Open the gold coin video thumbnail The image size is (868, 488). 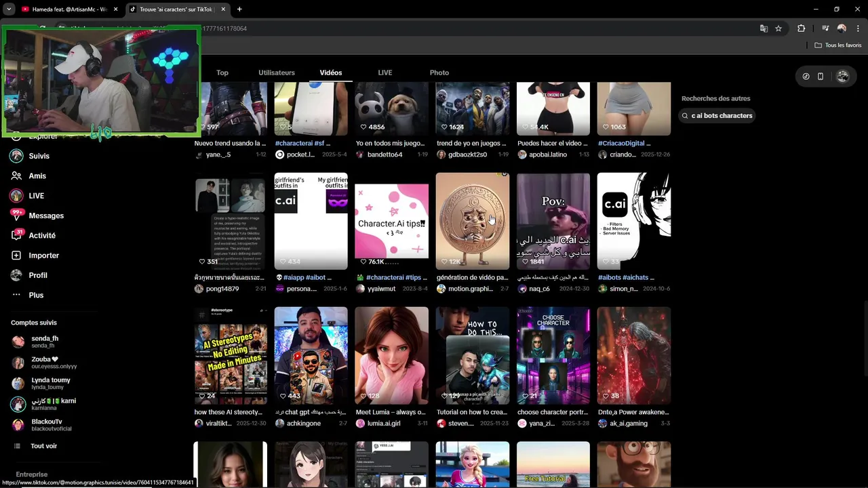[x=473, y=221]
